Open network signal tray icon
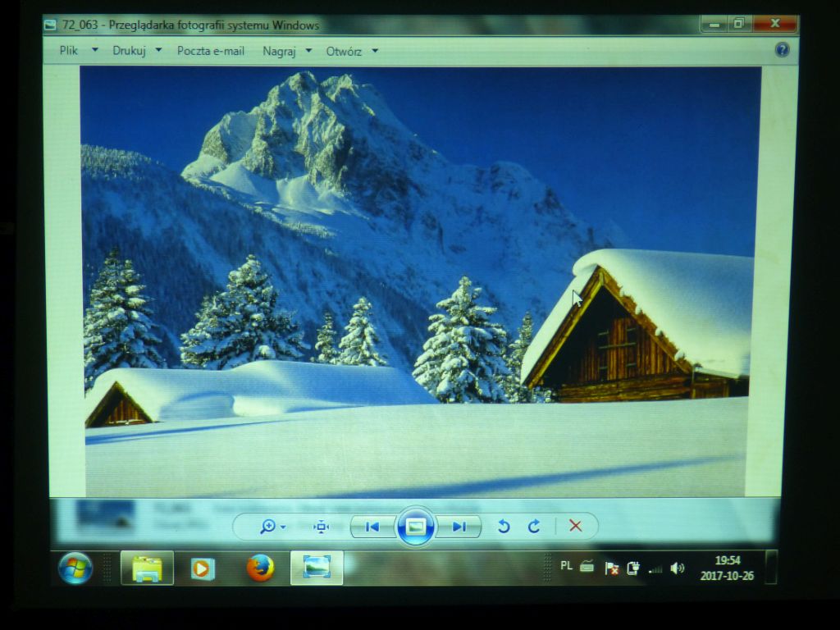 point(655,570)
